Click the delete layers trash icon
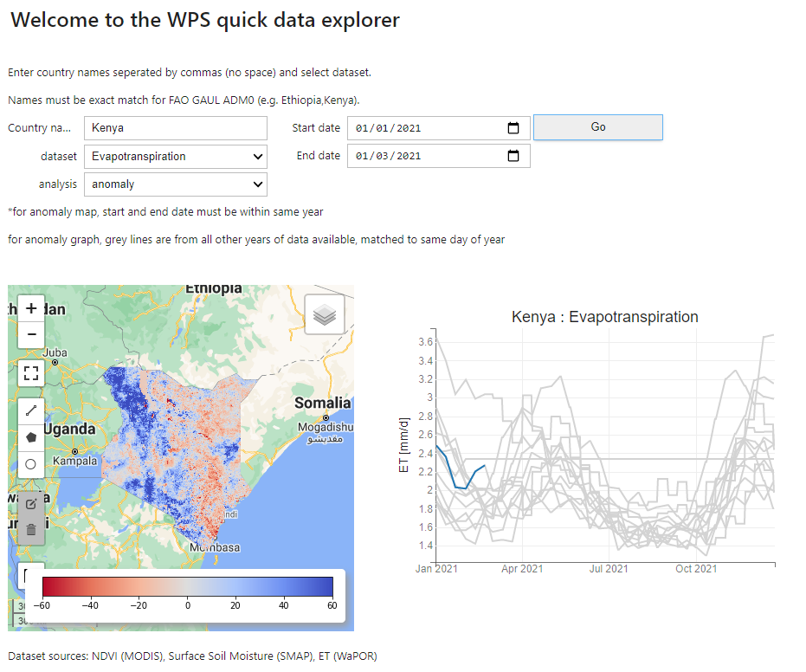Screen dimensions: 806x672 point(31,529)
